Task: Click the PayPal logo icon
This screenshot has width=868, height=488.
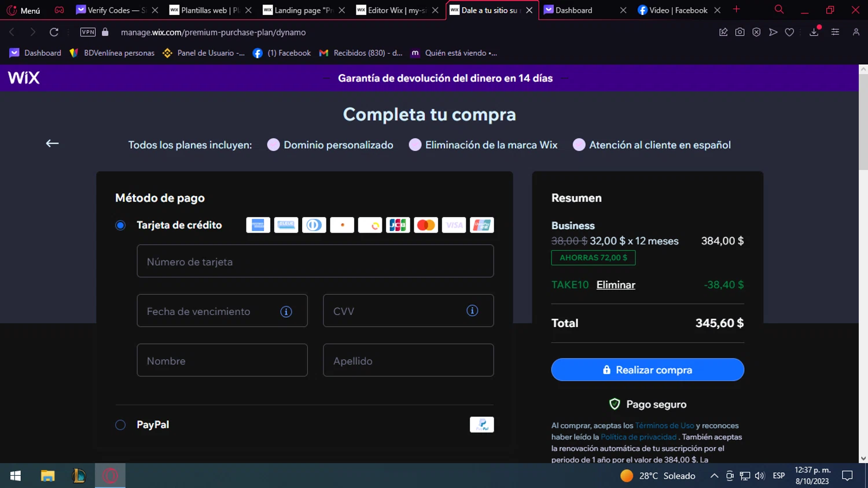Action: pos(482,425)
